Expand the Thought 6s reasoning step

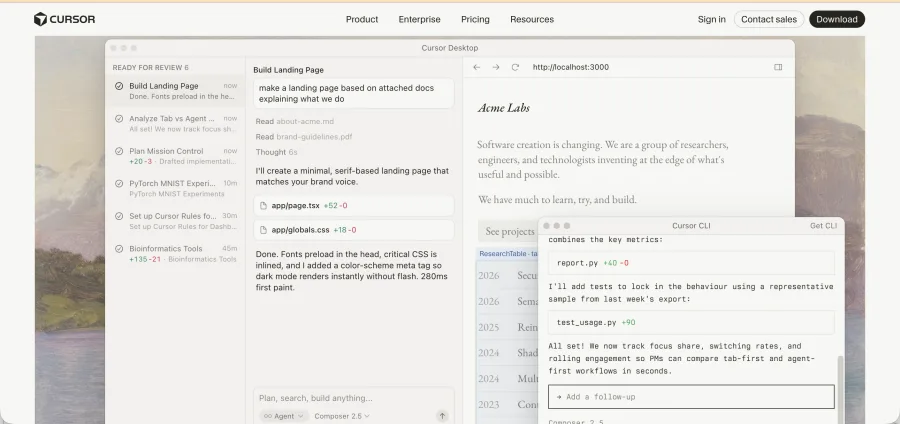[277, 152]
